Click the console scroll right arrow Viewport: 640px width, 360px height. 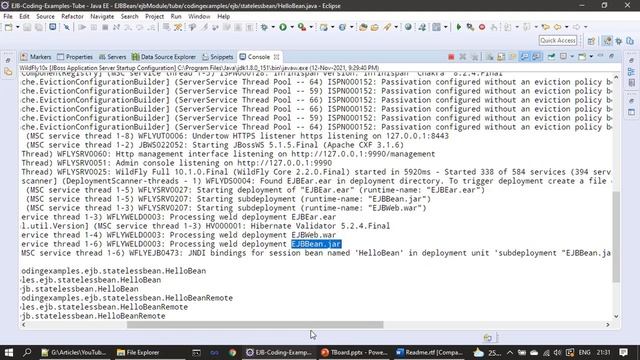point(608,325)
